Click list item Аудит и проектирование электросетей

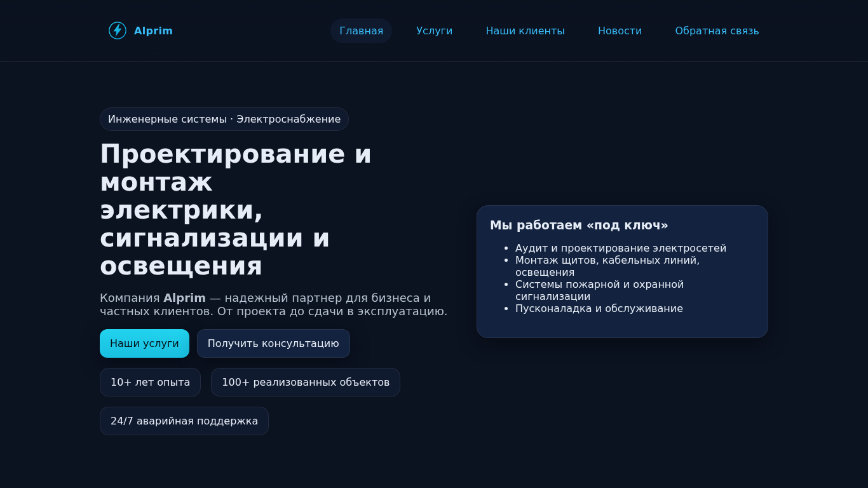click(x=620, y=248)
